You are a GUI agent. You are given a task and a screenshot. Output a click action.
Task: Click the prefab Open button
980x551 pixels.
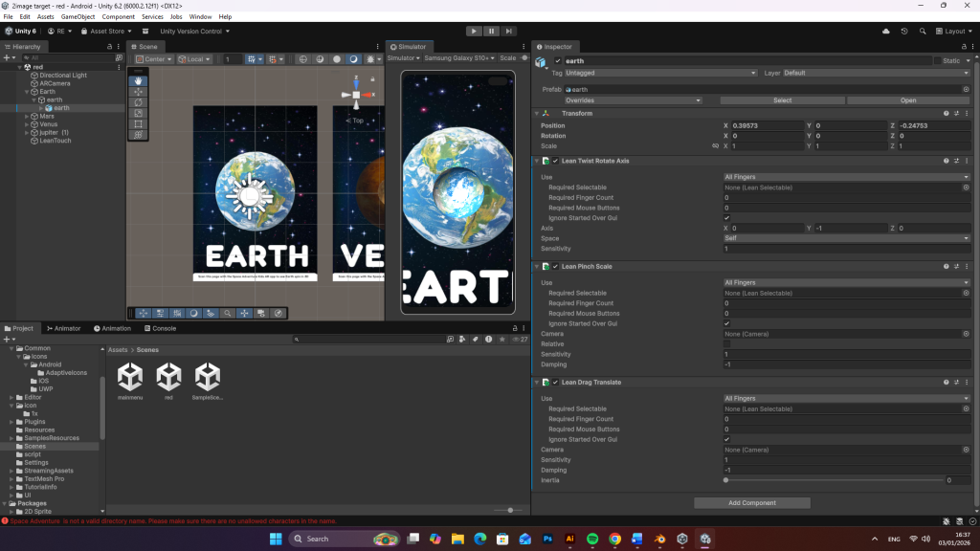coord(907,100)
